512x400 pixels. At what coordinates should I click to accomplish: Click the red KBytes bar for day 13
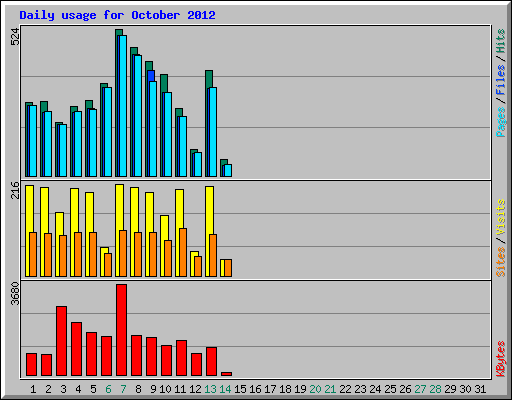point(211,362)
